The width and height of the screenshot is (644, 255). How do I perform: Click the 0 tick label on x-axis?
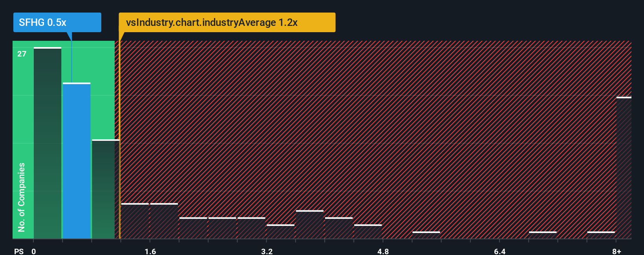click(34, 251)
